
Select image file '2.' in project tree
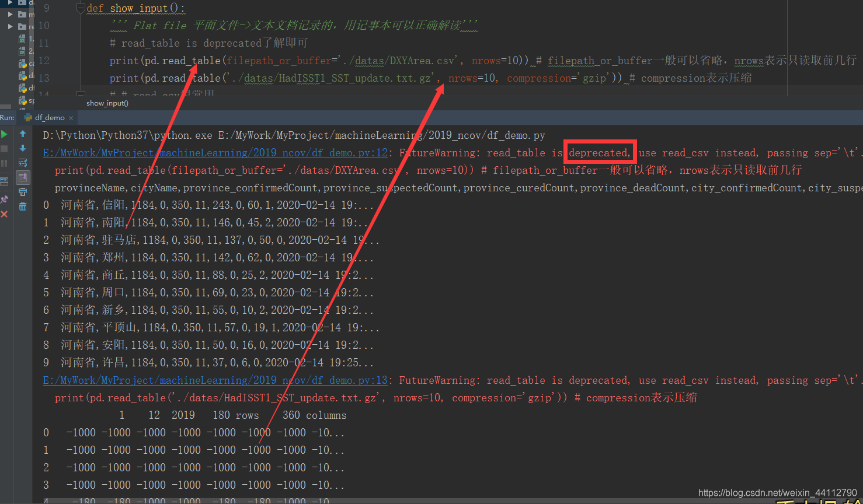click(27, 51)
